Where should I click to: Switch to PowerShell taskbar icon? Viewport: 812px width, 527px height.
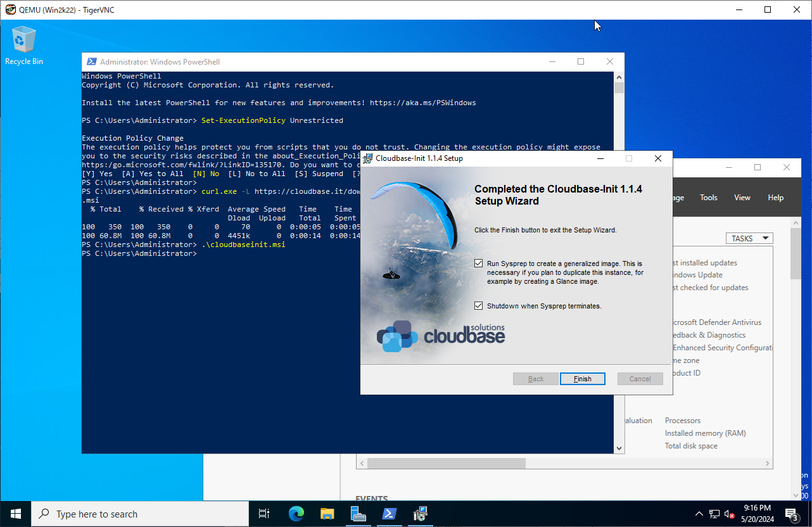(390, 514)
